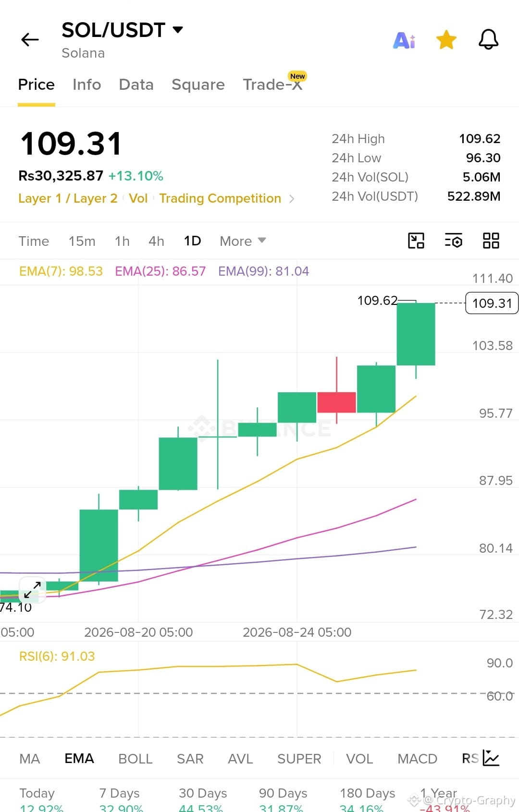Select the SAR indicator
519x812 pixels.
point(190,759)
